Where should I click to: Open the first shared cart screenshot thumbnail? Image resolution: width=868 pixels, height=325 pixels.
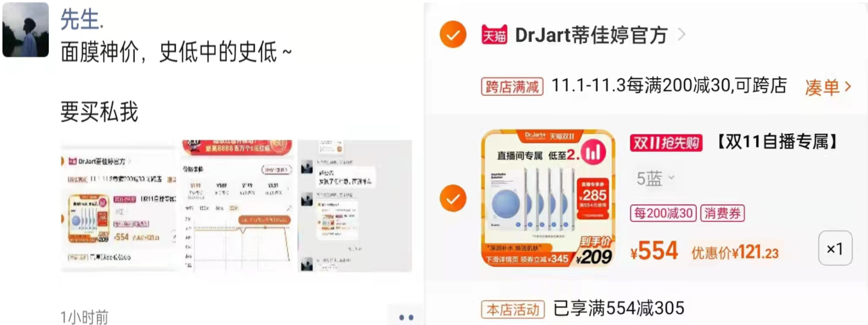(118, 206)
